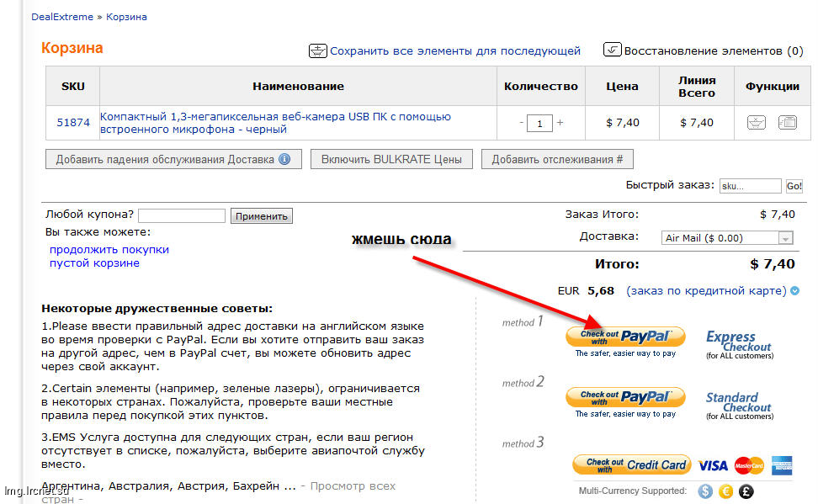818x504 pixels.
Task: Click Сохранить все элементы для последующей link
Action: (x=455, y=51)
